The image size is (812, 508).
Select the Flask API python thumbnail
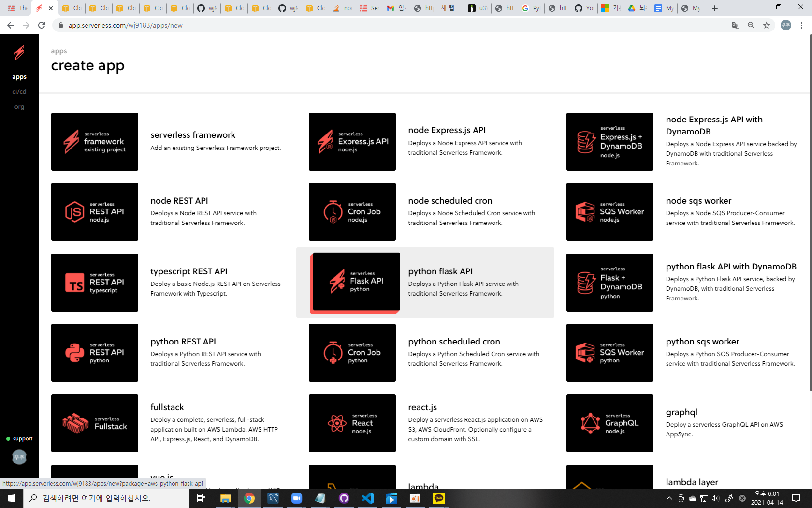point(356,282)
